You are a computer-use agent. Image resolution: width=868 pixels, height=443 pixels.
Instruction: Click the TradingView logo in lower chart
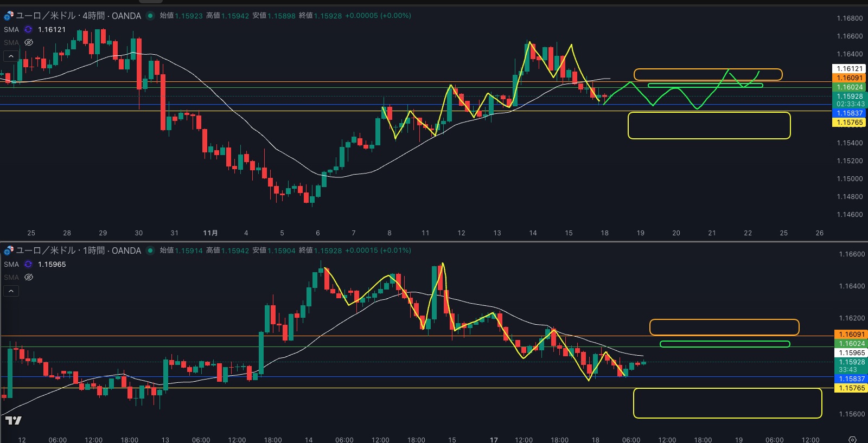click(x=13, y=420)
